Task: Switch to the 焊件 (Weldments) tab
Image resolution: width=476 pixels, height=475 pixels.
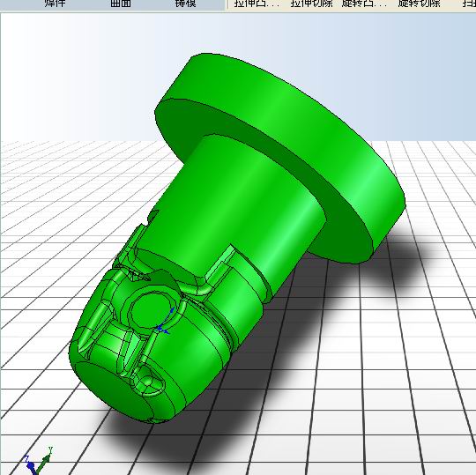Action: (55, 4)
